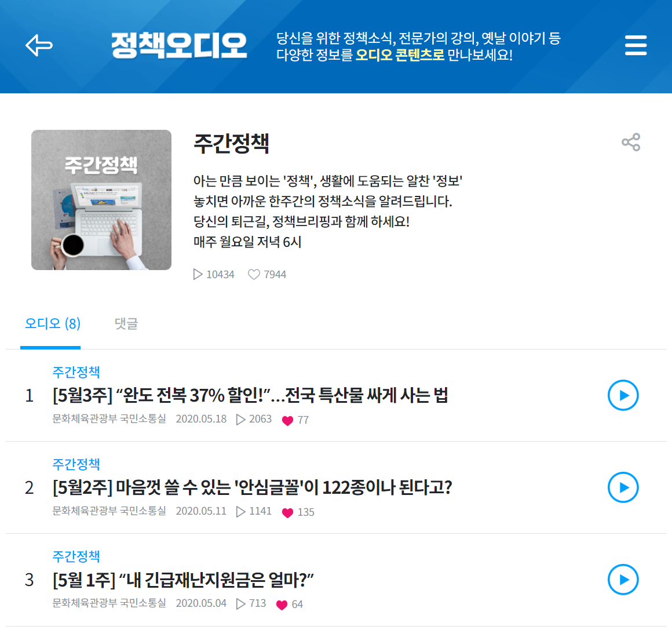Toggle the heart on episode 2 with 135 likes
The image size is (672, 630).
[287, 512]
